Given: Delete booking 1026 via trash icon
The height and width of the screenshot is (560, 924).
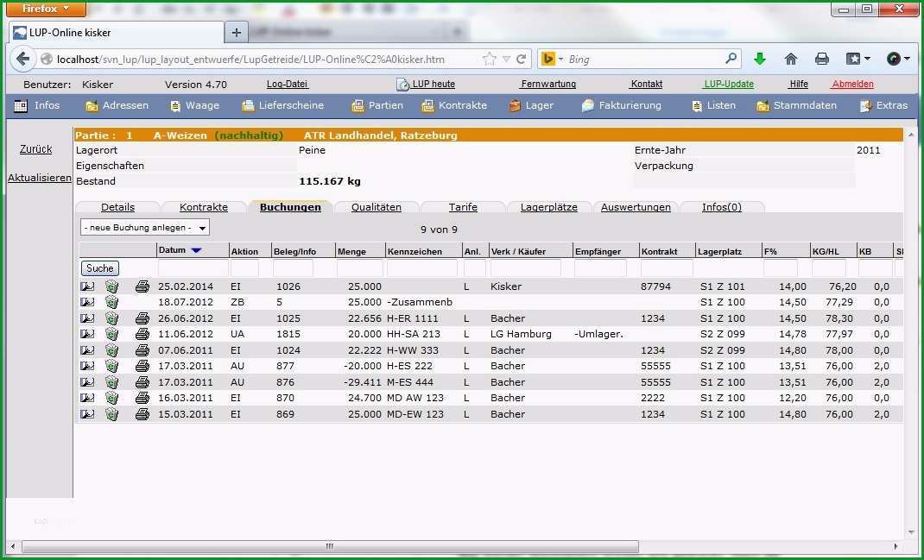Looking at the screenshot, I should tap(112, 286).
